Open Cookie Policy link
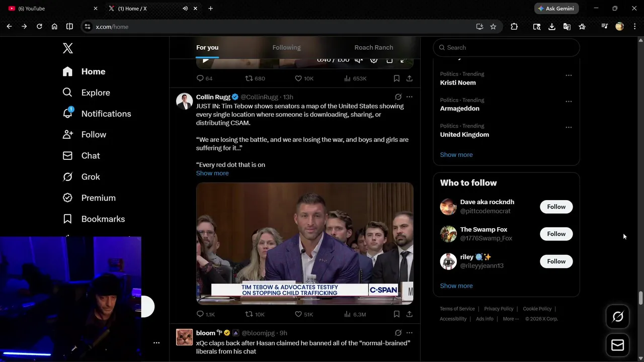The image size is (644, 362). (537, 309)
